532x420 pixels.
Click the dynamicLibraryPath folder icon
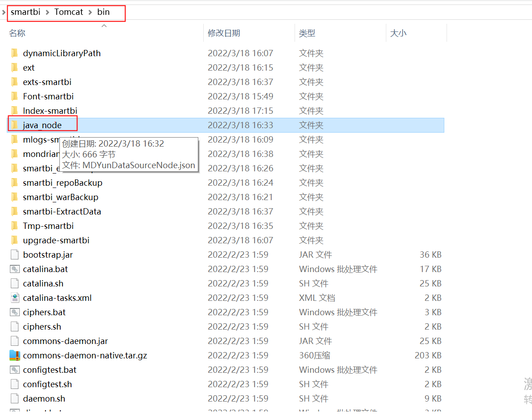coord(14,53)
